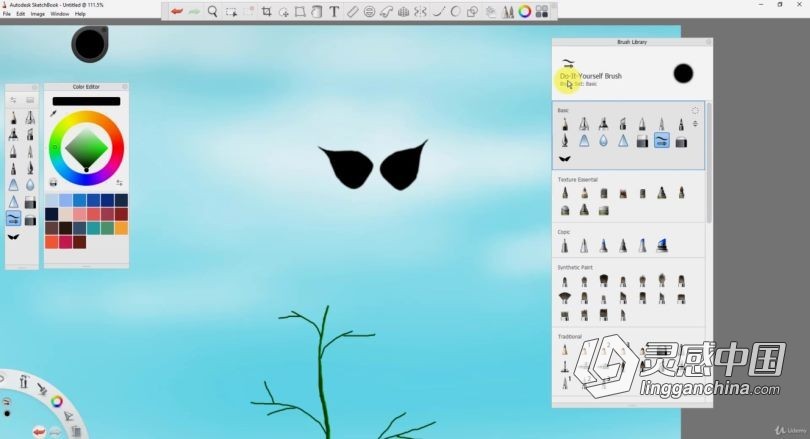
Task: Select the Ruler guide tool
Action: [352, 11]
